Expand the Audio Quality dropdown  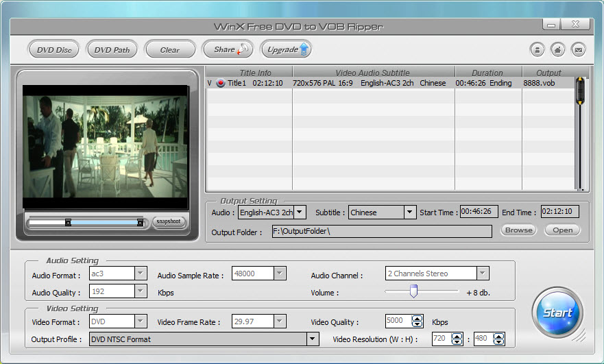pos(141,291)
